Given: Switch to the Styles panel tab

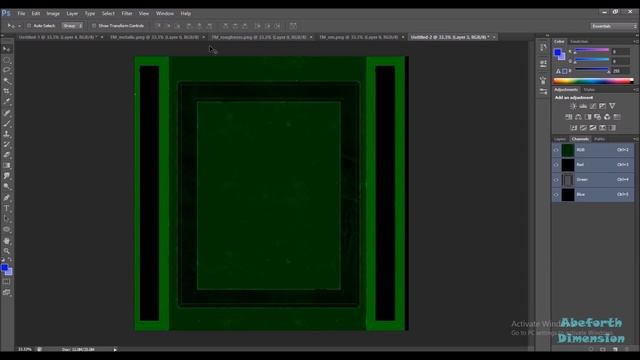Looking at the screenshot, I should point(589,90).
